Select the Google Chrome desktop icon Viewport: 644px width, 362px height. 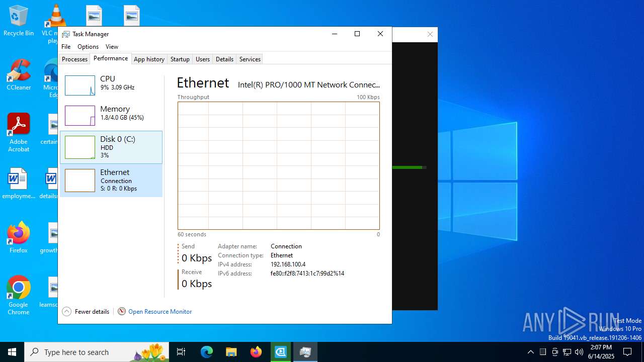click(19, 296)
